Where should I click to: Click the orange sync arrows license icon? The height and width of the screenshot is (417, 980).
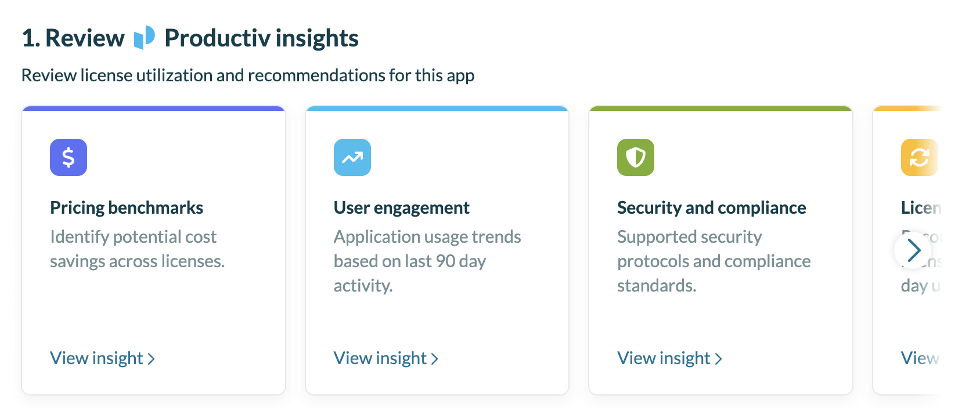tap(918, 157)
